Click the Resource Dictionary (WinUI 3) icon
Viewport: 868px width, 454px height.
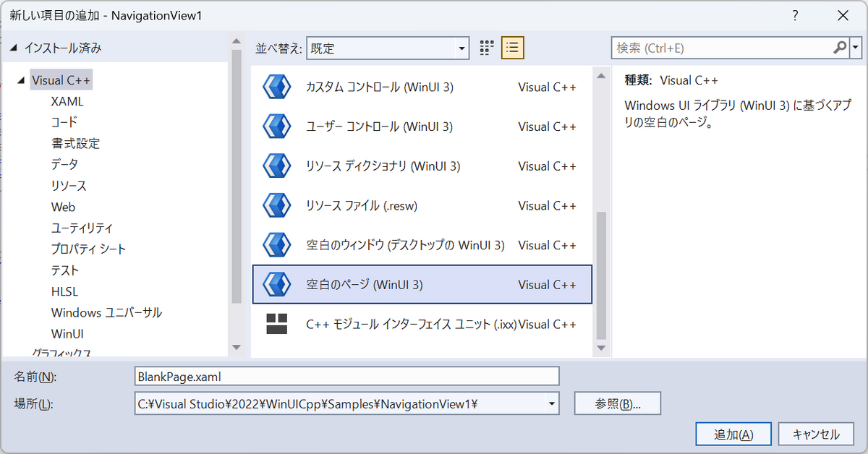pyautogui.click(x=276, y=166)
